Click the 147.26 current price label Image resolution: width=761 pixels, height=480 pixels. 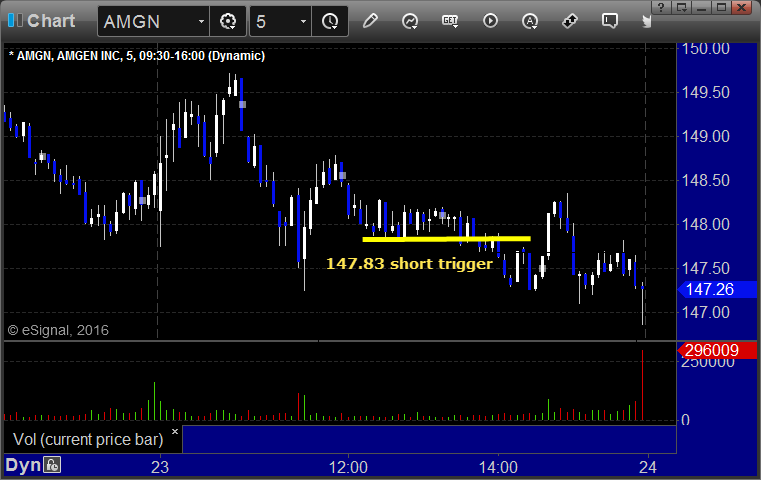pos(717,289)
